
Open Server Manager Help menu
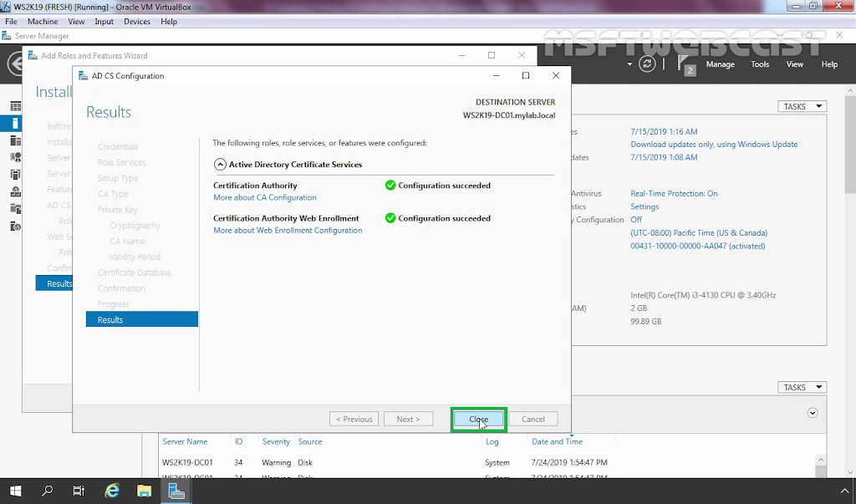(829, 64)
